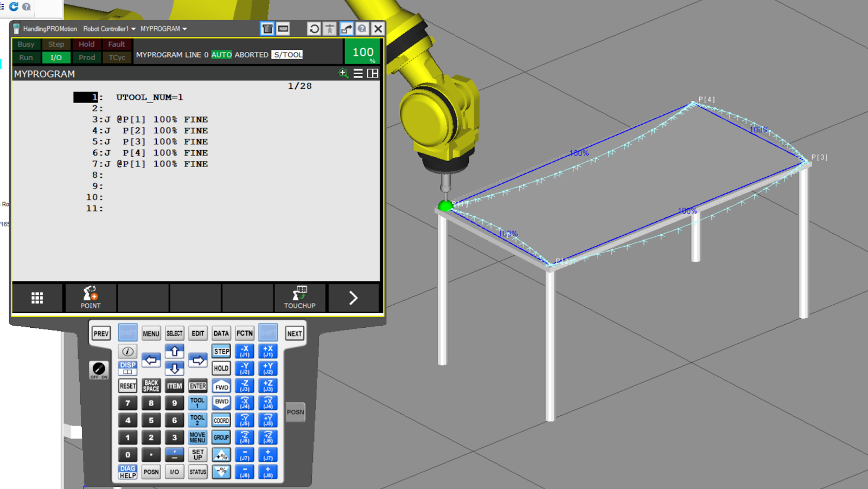Image resolution: width=868 pixels, height=489 pixels.
Task: Click the ITEM key
Action: point(174,386)
